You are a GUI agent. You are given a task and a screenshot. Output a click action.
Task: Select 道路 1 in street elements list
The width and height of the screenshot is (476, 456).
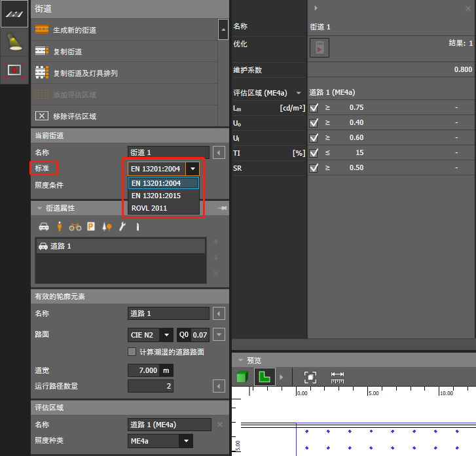pyautogui.click(x=121, y=246)
